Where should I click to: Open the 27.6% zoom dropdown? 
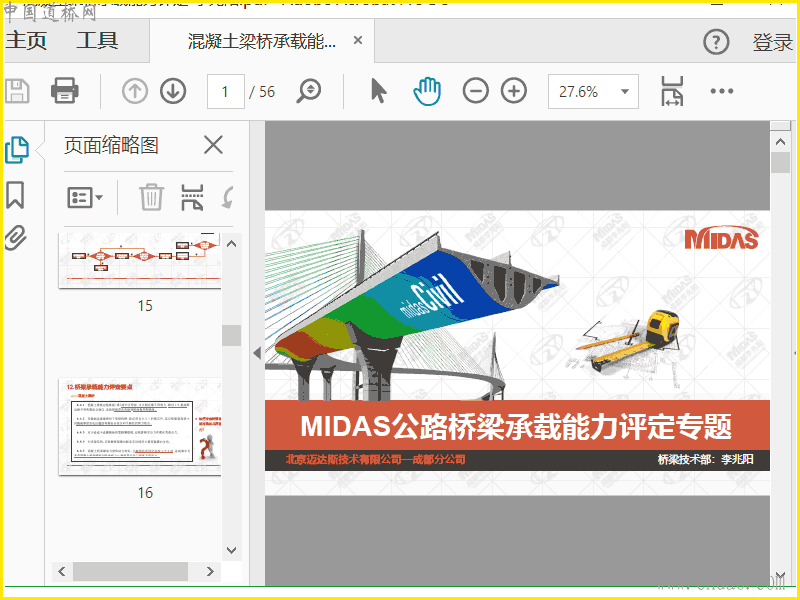pyautogui.click(x=593, y=91)
